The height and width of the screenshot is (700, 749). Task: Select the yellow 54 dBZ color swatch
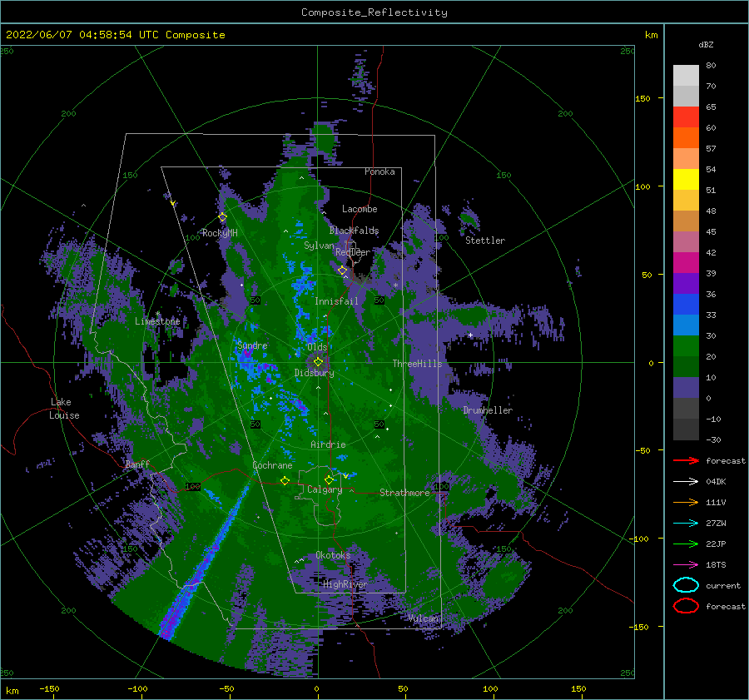click(x=686, y=180)
